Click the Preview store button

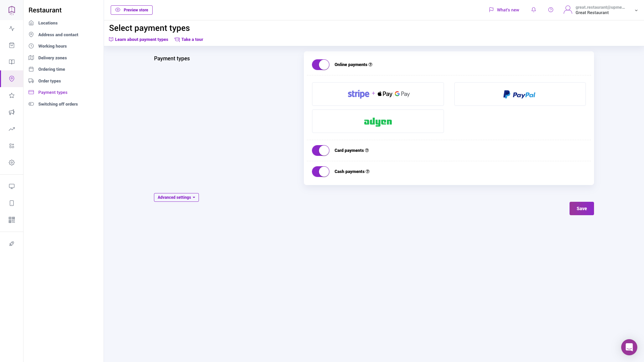click(x=131, y=10)
